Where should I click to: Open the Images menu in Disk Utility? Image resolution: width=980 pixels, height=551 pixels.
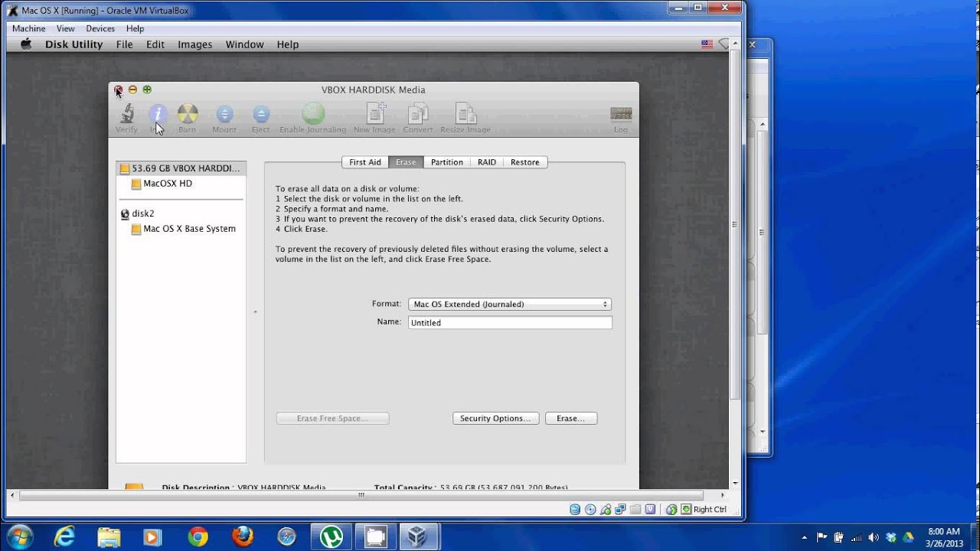(195, 44)
